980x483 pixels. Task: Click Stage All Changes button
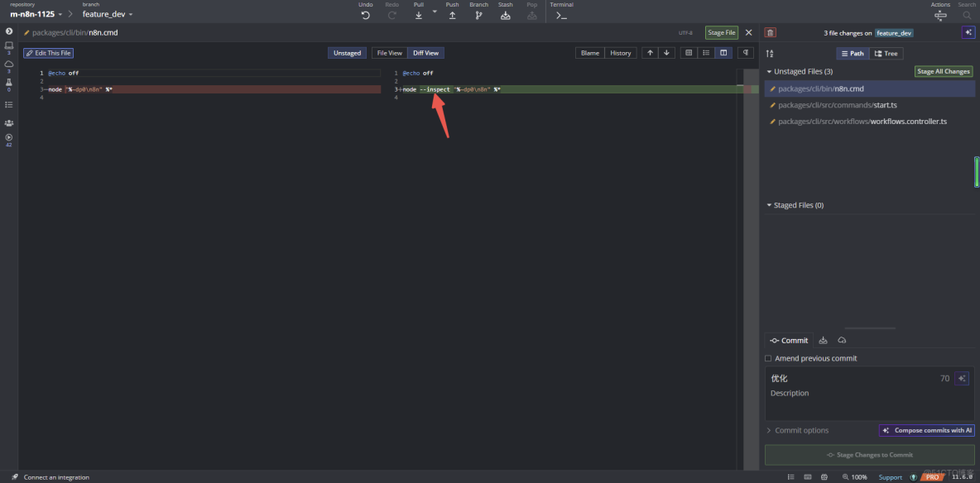coord(943,72)
